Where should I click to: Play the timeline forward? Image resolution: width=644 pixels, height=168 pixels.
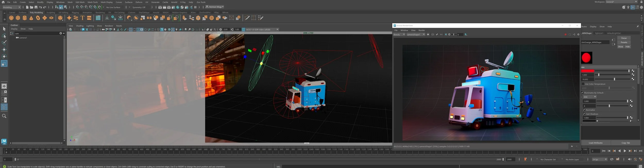625,151
